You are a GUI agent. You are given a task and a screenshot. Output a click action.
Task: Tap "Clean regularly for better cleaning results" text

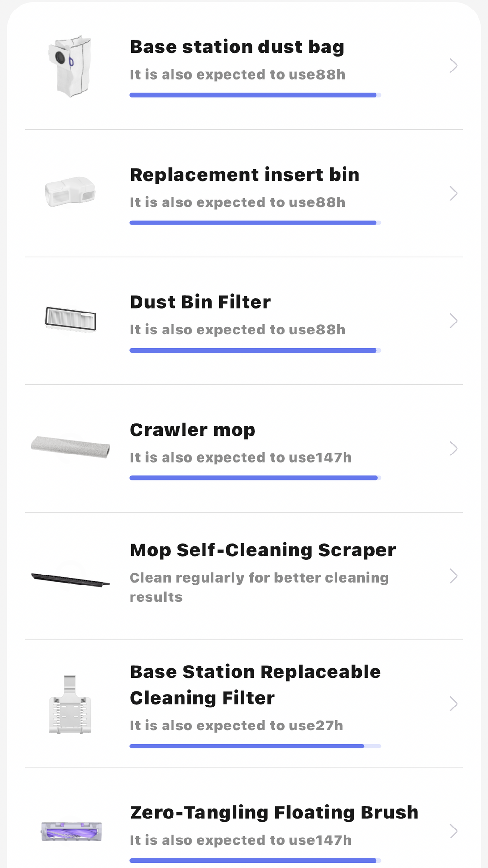(259, 587)
